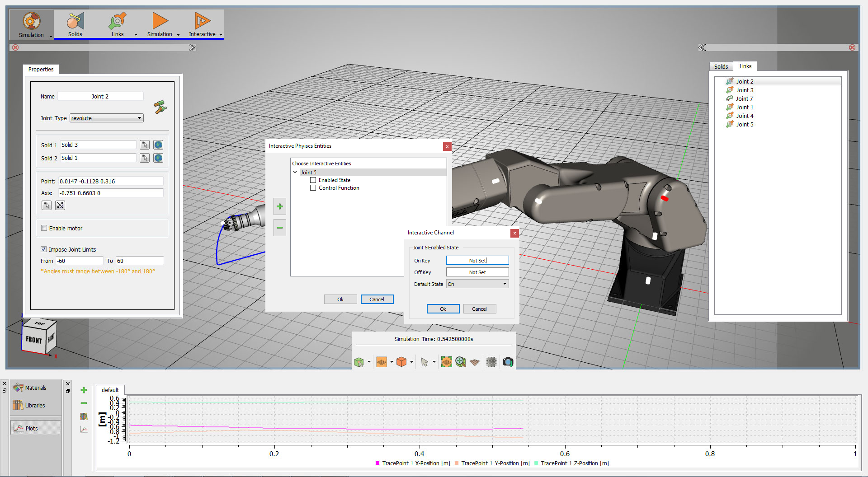Remove plot with green minus
Image resolution: width=868 pixels, height=477 pixels.
coord(84,403)
